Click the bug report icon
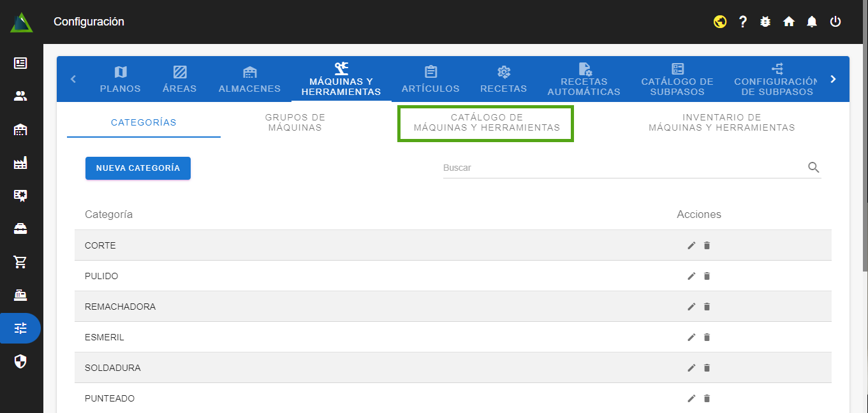Screen dimensions: 868x413 click(x=765, y=22)
